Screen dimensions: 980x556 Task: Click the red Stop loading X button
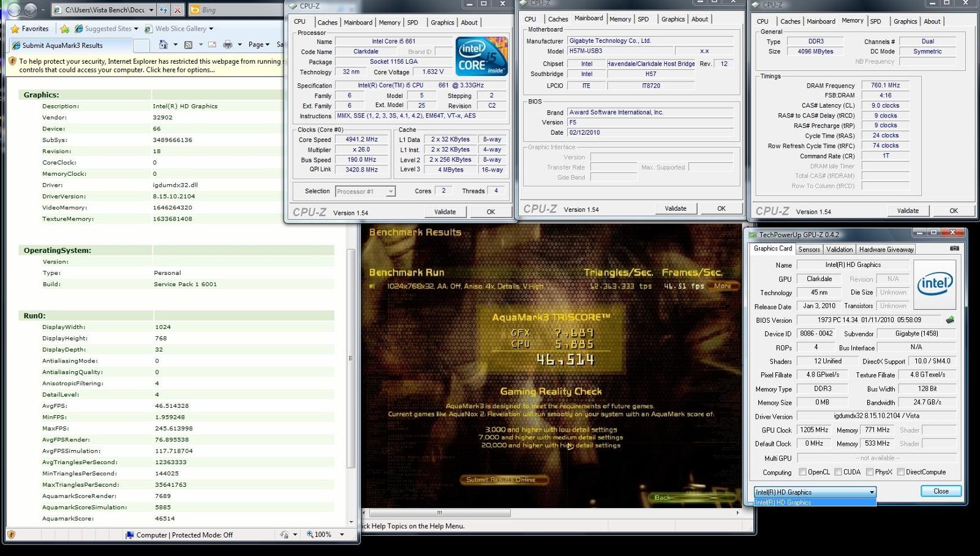point(178,10)
